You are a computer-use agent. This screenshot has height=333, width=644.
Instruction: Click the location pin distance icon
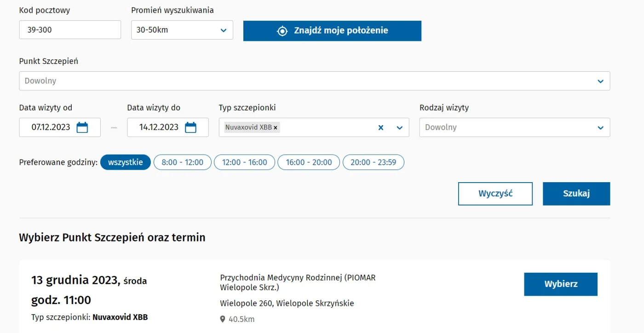[x=223, y=319]
